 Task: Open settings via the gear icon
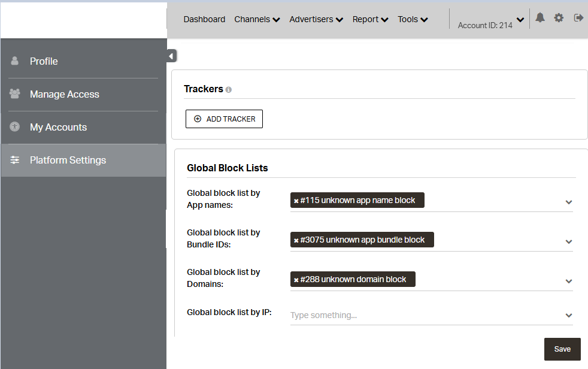[559, 18]
